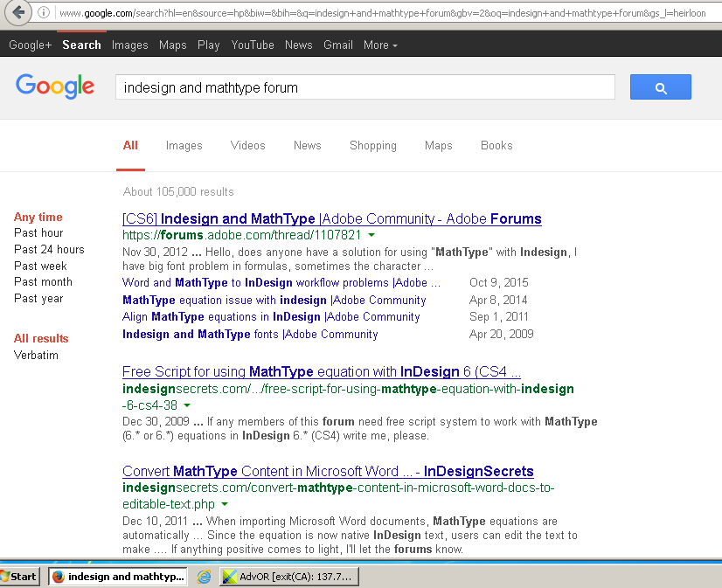The width and height of the screenshot is (722, 588).
Task: Filter results to Past week
Action: point(40,266)
